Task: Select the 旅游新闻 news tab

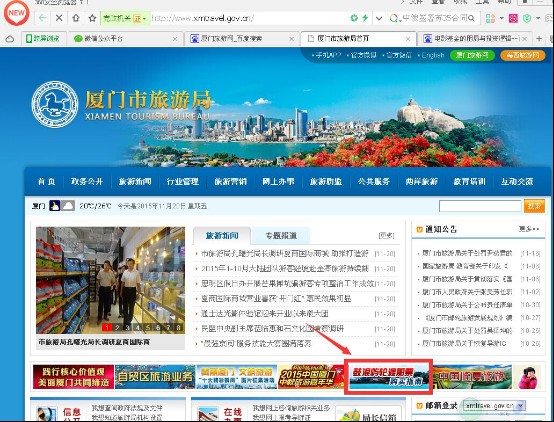Action: coord(222,235)
